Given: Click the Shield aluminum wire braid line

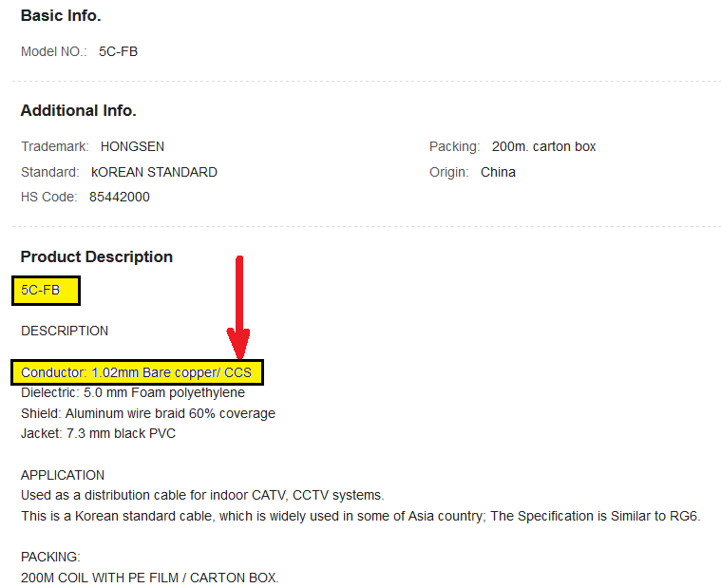Looking at the screenshot, I should (x=148, y=413).
